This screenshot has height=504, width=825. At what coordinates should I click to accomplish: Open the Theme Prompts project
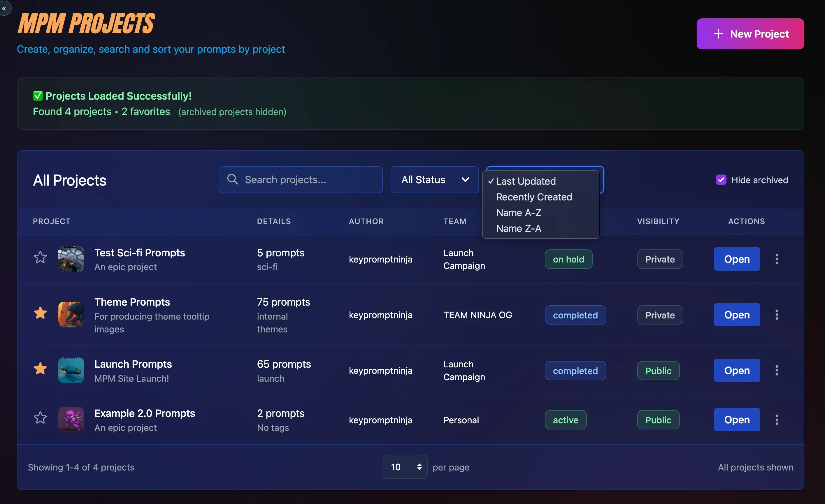(x=736, y=315)
